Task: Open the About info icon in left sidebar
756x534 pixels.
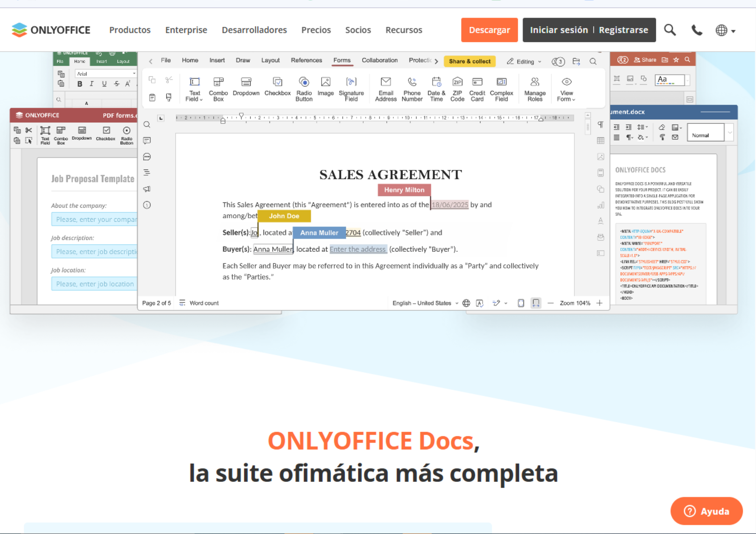Action: [147, 205]
